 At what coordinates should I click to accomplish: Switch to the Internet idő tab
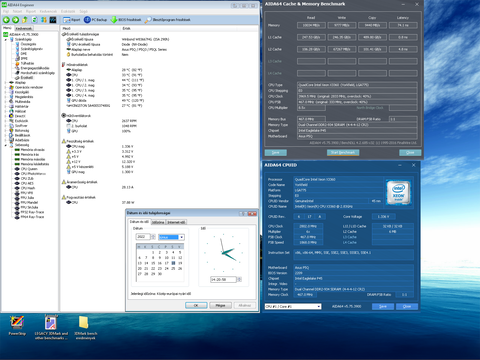[x=176, y=222]
